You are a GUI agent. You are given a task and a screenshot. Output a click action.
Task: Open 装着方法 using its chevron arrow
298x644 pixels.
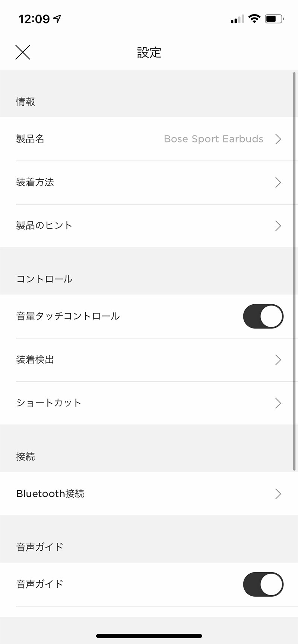coord(278,182)
